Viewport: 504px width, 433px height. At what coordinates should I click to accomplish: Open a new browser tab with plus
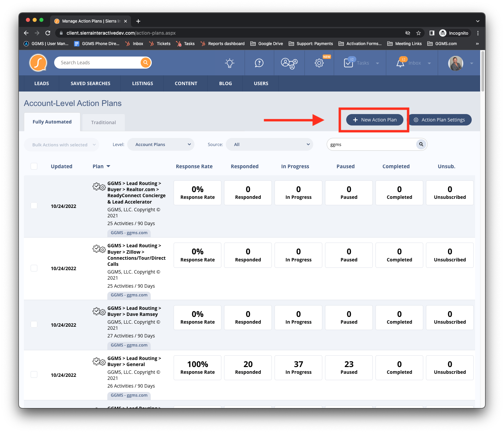(x=138, y=21)
